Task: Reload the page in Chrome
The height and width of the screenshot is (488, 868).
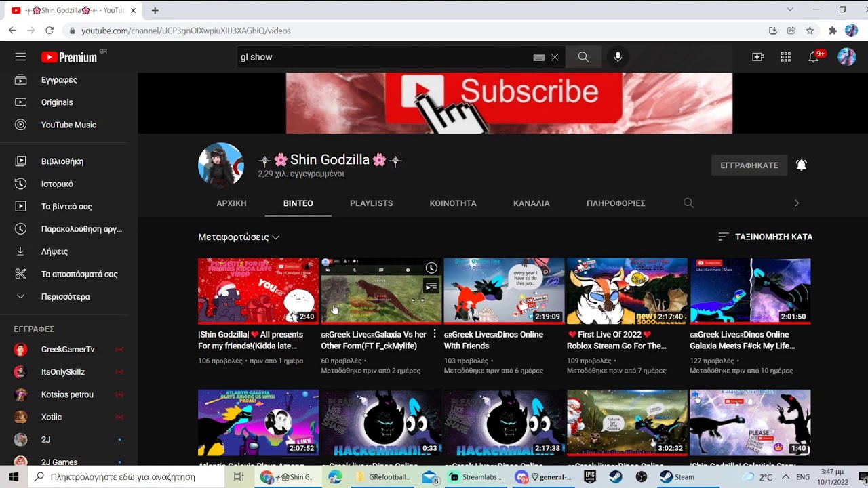Action: tap(50, 30)
